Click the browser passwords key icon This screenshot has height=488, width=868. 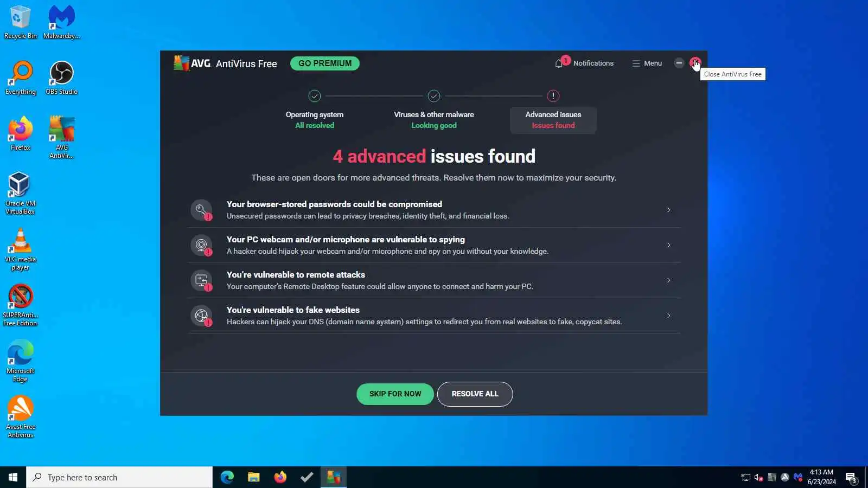[x=201, y=210]
